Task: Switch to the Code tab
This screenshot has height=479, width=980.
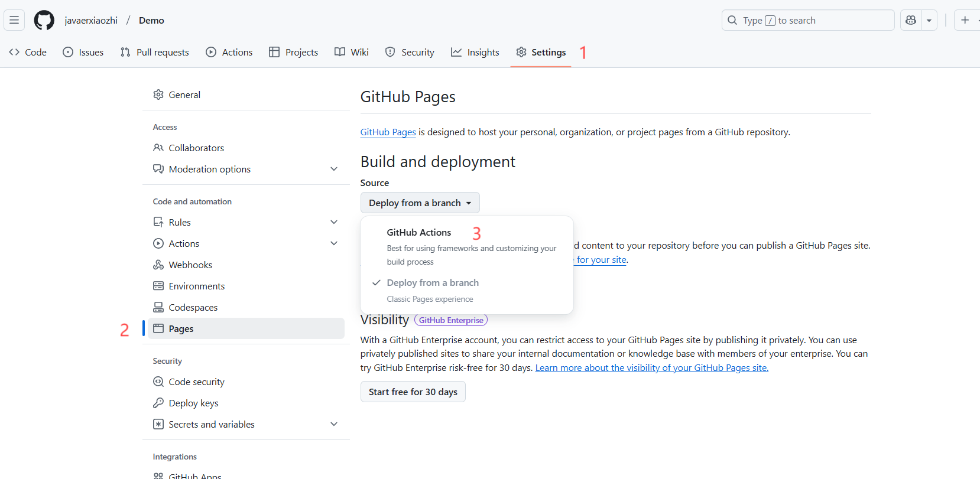Action: coord(28,52)
